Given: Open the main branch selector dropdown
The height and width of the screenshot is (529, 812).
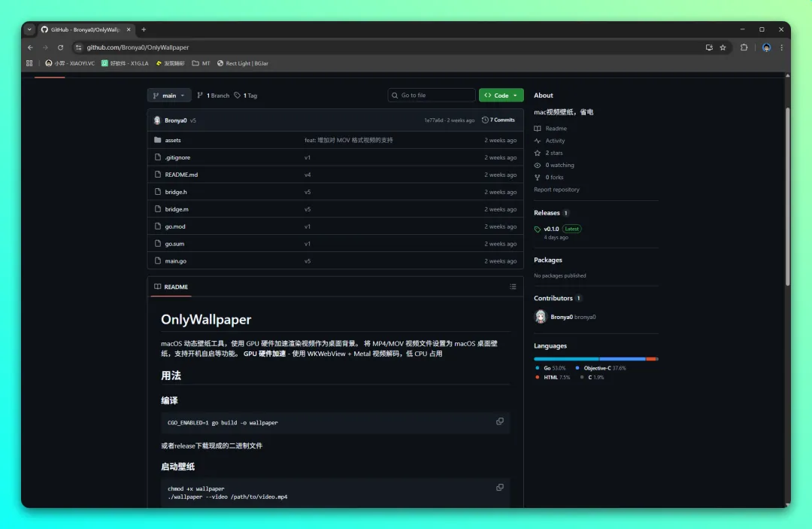Looking at the screenshot, I should point(169,96).
